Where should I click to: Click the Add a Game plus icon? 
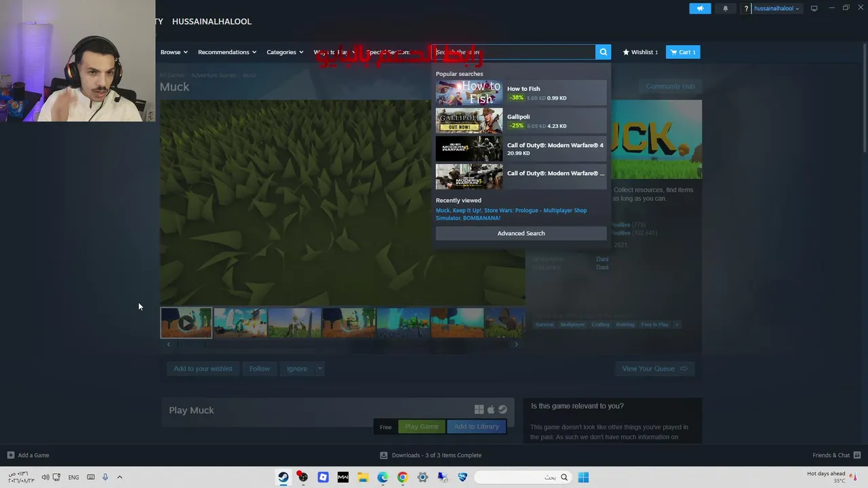(10, 455)
